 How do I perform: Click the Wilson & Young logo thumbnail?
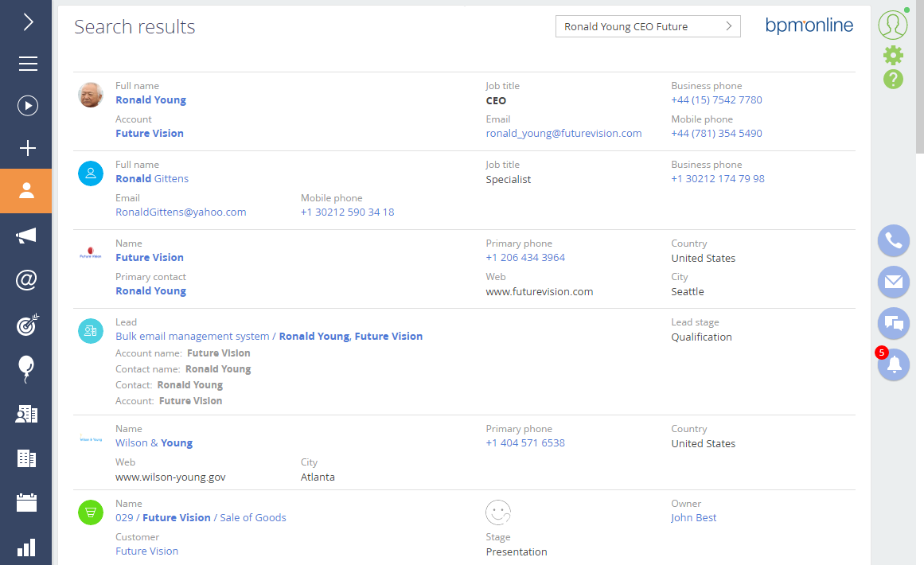(x=91, y=438)
